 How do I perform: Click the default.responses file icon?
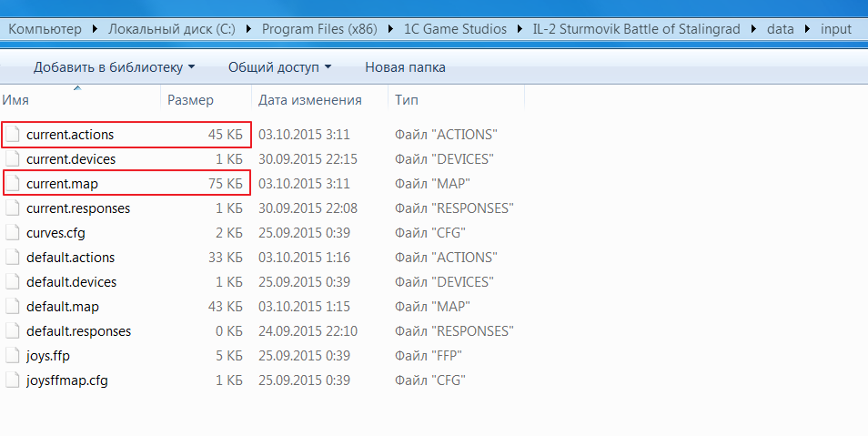click(12, 331)
